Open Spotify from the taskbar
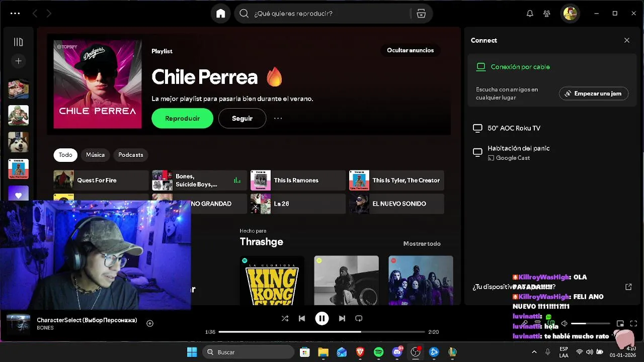Screen dimensions: 644x362 pyautogui.click(x=378, y=352)
